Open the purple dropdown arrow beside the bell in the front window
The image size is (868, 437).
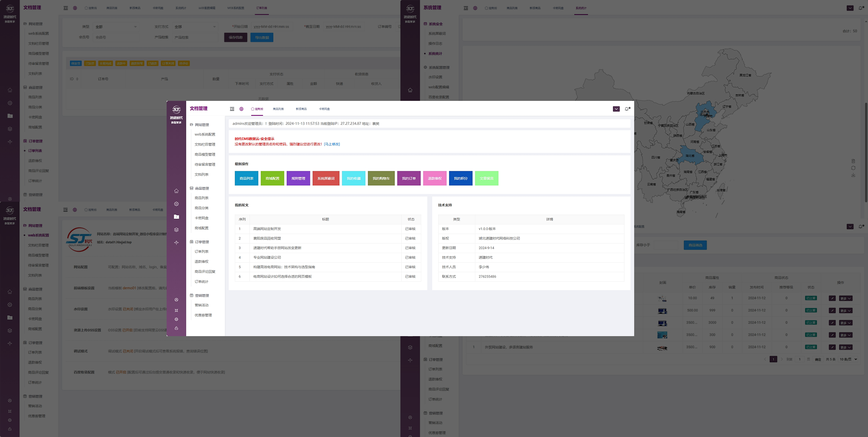[x=616, y=109]
